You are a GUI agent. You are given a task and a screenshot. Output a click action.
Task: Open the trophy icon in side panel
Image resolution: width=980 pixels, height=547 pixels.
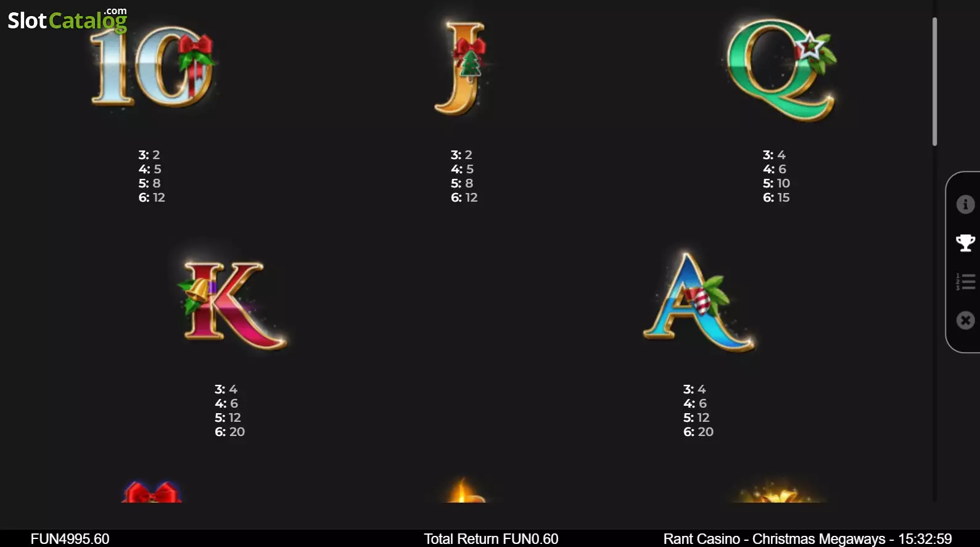[x=965, y=243]
